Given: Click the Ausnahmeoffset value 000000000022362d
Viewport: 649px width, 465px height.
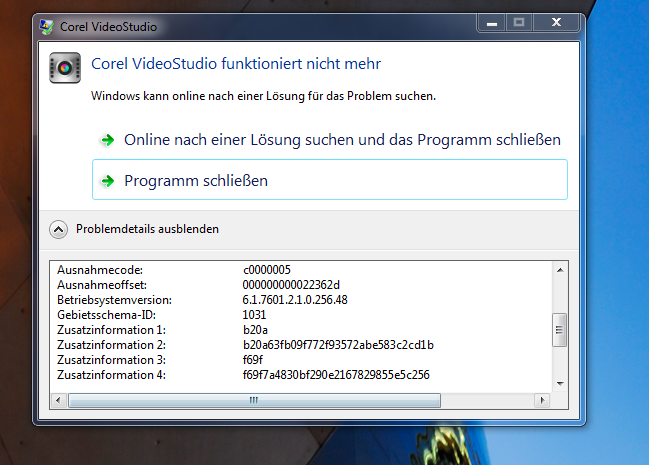Looking at the screenshot, I should 291,285.
